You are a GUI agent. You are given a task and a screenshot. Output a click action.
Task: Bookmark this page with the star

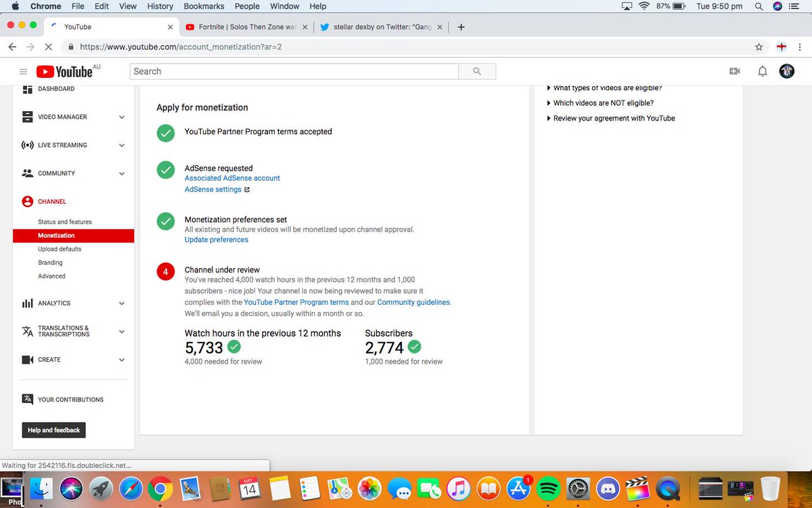coord(759,47)
